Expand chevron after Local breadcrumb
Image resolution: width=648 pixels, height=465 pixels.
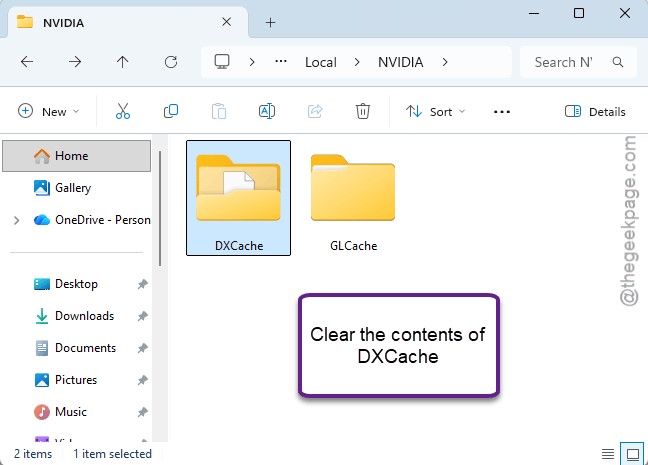pos(357,62)
